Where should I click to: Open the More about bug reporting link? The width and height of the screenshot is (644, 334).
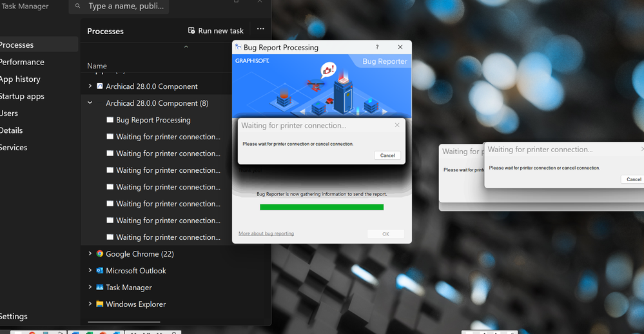tap(266, 233)
